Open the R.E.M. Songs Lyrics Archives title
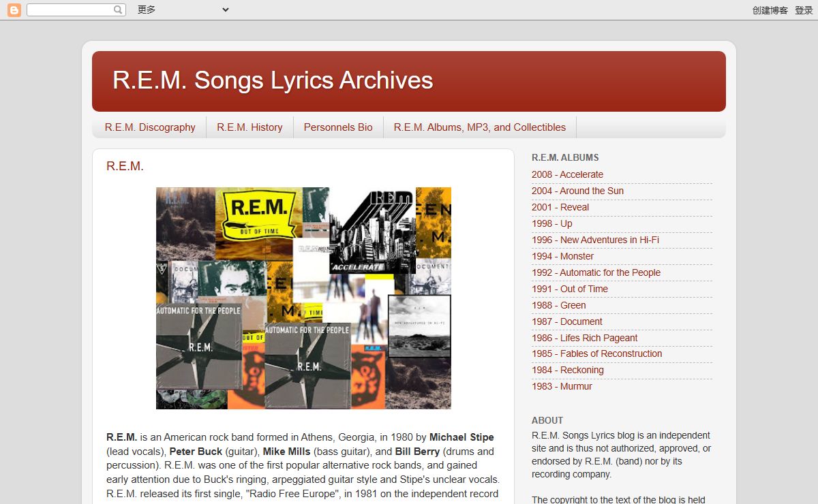 273,80
